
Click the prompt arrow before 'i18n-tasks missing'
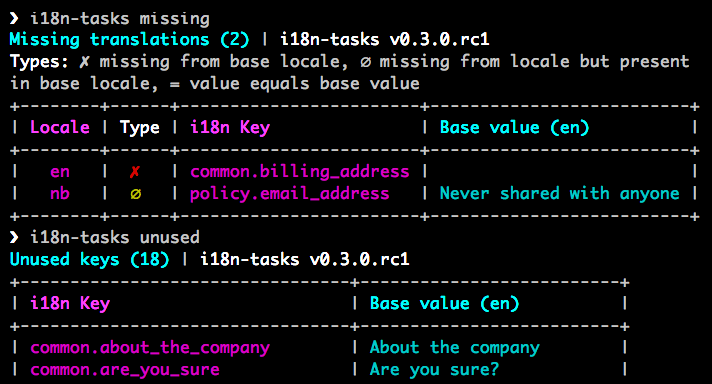14,19
